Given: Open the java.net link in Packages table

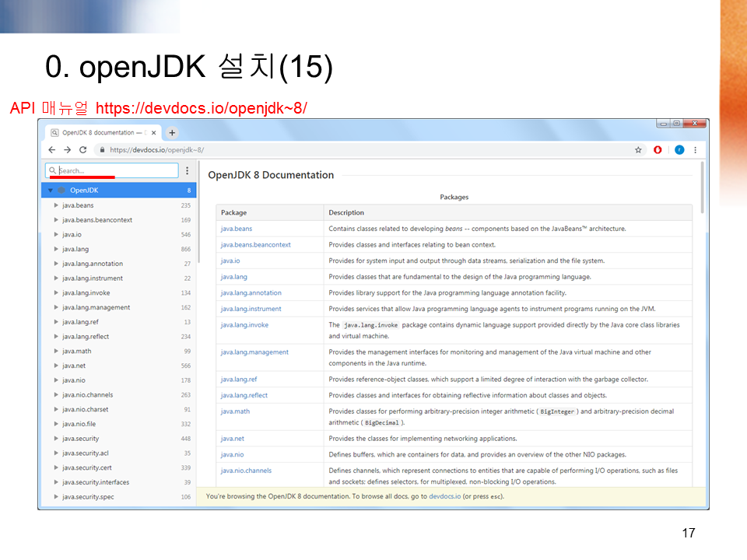Looking at the screenshot, I should [x=232, y=439].
